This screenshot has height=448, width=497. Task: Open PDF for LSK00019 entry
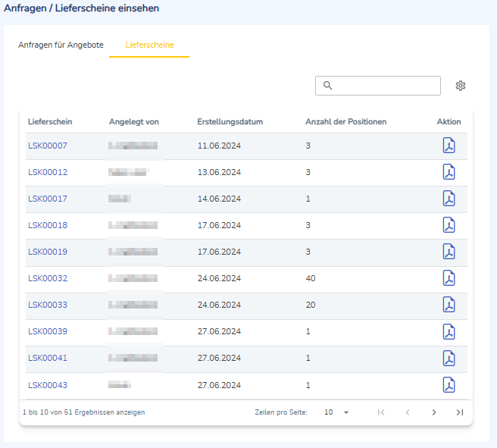click(x=449, y=252)
